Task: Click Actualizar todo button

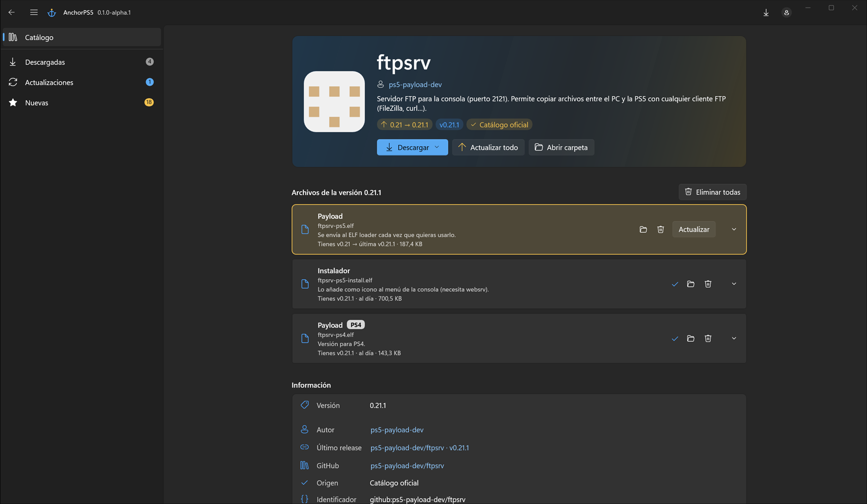Action: pos(488,147)
